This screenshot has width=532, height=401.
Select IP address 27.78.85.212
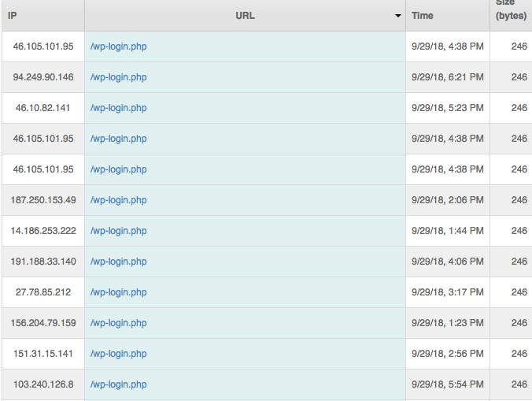pyautogui.click(x=43, y=292)
